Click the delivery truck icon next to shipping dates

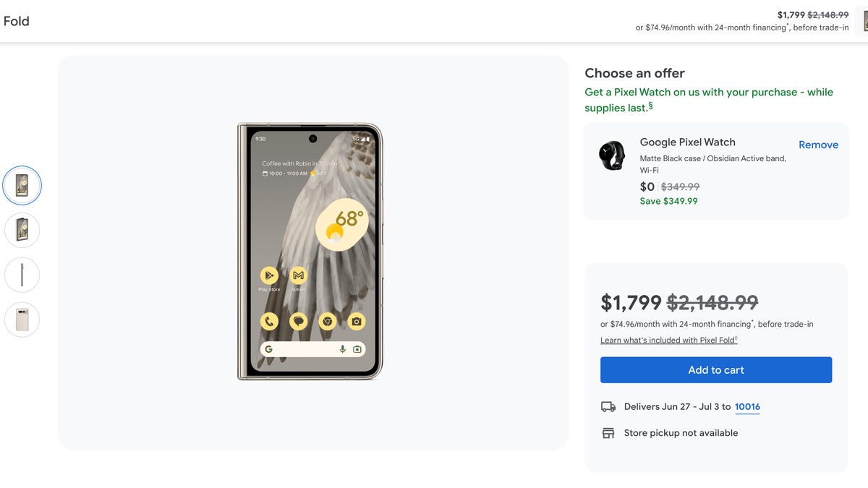(x=609, y=406)
